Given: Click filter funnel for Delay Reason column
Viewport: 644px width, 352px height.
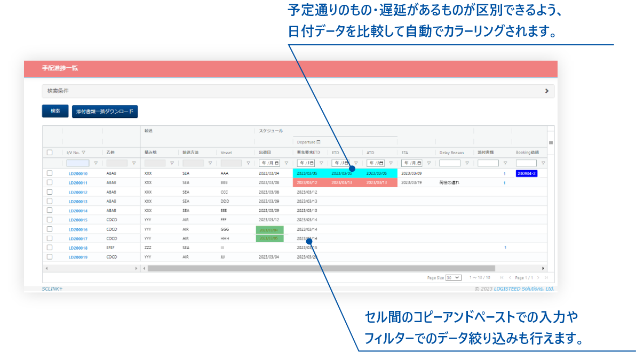Looking at the screenshot, I should pyautogui.click(x=467, y=163).
